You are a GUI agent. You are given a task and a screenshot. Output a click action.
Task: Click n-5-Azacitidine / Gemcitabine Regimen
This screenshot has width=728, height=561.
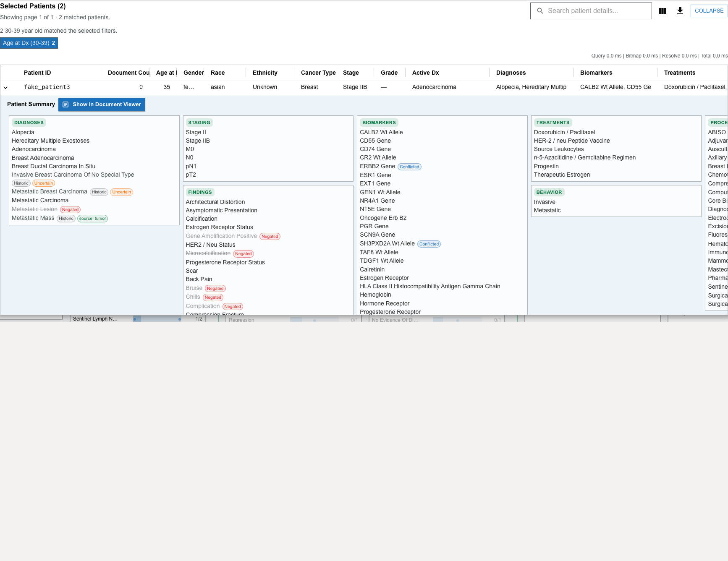[585, 157]
